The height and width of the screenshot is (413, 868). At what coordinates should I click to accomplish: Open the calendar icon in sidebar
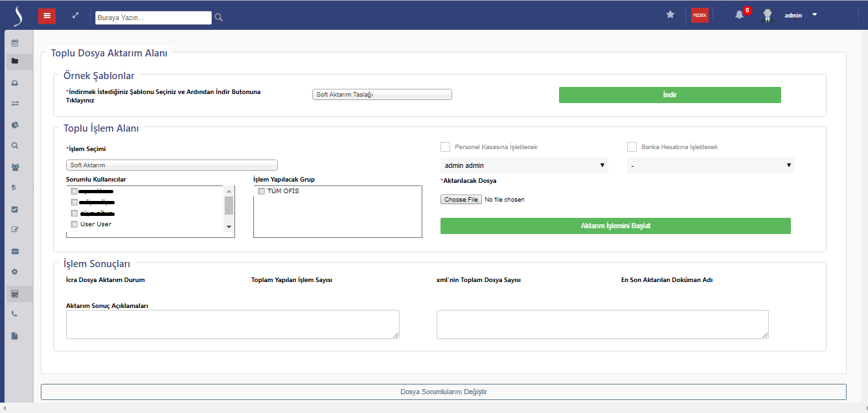[x=15, y=43]
